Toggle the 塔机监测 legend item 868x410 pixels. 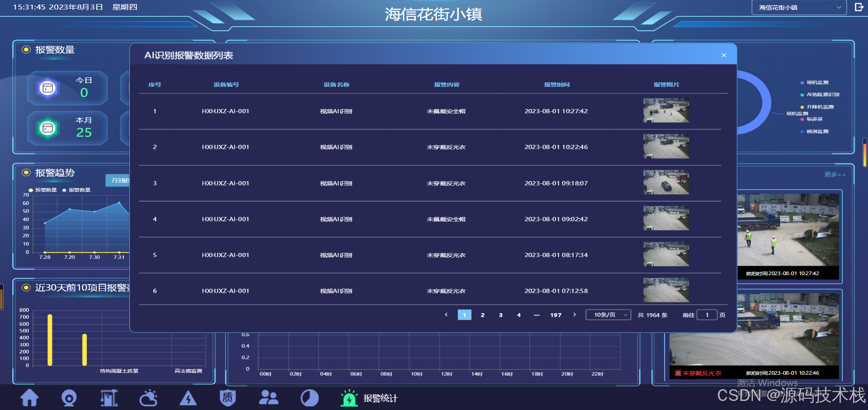(815, 82)
